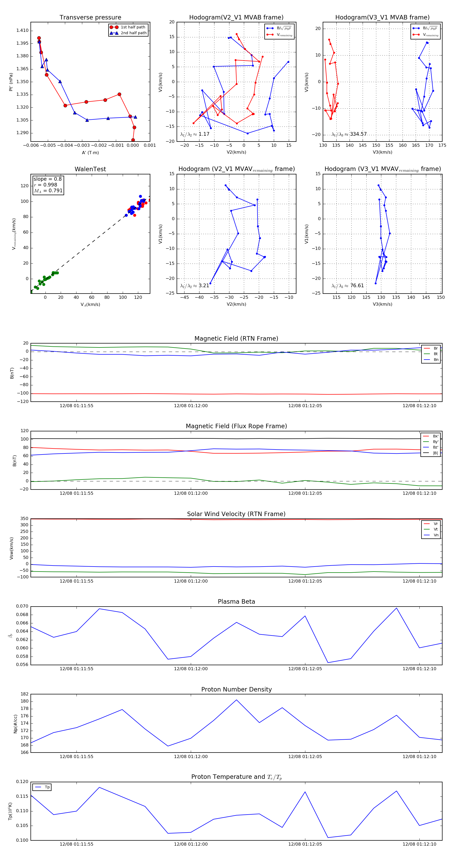Click the Pt' (nPa) axis label
Image resolution: width=473 pixels, height=868 pixels.
[x=11, y=82]
